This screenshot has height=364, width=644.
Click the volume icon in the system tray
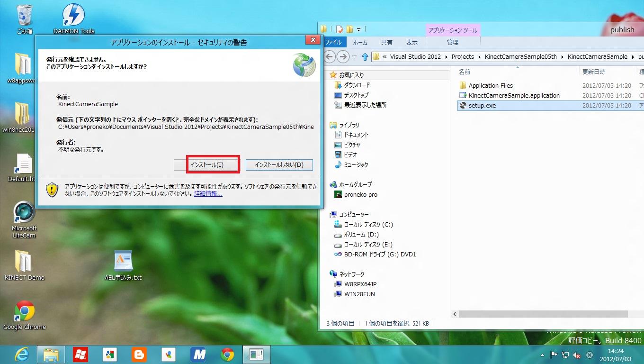(x=577, y=355)
